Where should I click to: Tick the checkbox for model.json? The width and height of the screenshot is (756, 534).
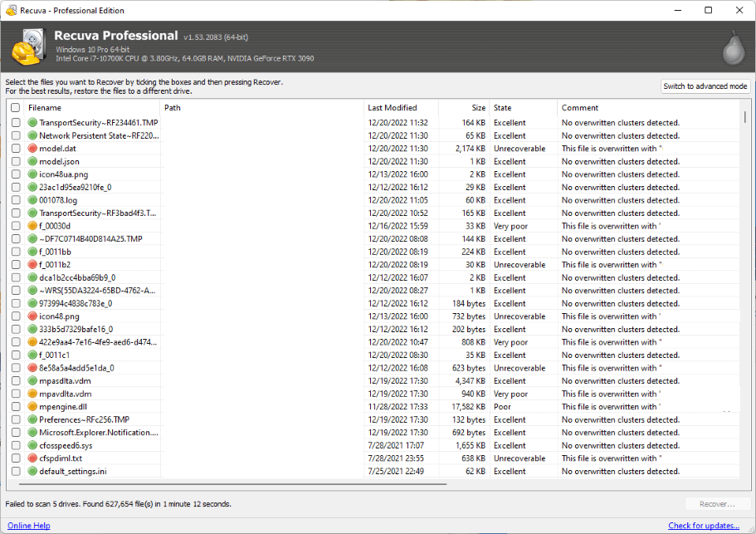(16, 161)
